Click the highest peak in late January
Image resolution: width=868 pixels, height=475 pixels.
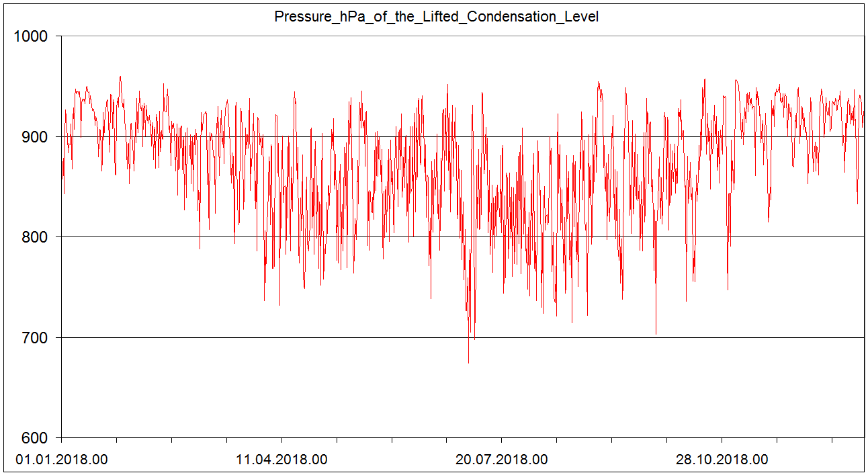120,77
